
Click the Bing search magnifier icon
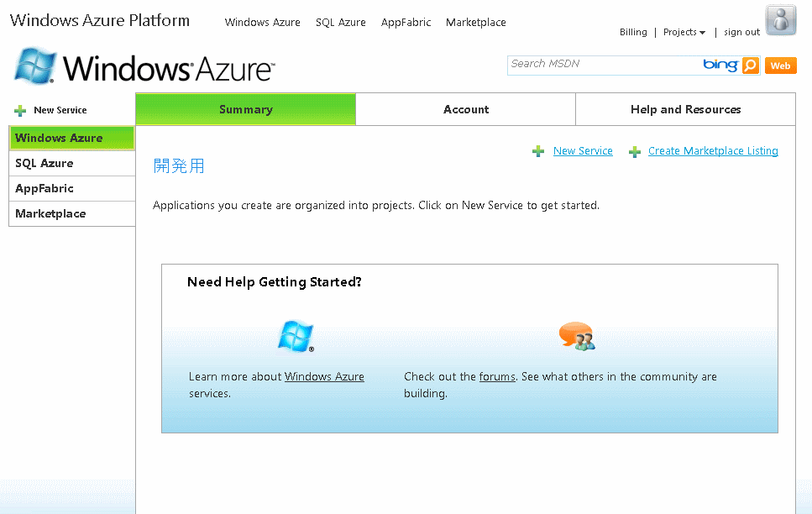(x=750, y=66)
